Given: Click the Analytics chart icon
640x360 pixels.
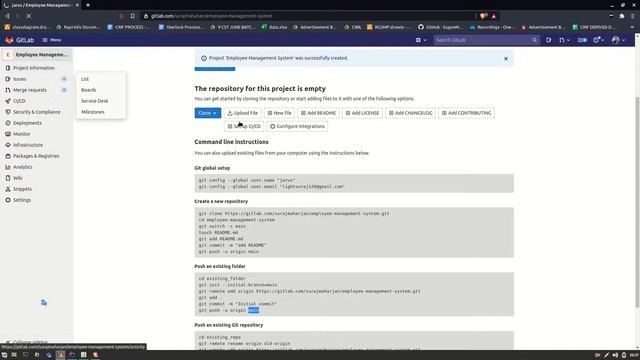Looking at the screenshot, I should tap(8, 167).
